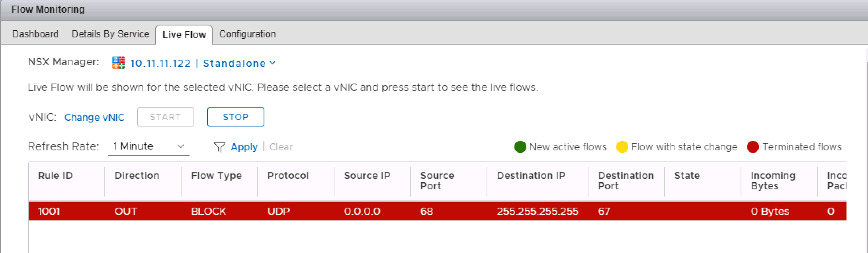Click the Destination IP column header
868x253 pixels.
(531, 176)
